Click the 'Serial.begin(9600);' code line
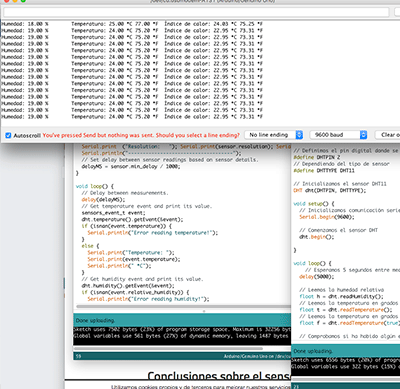Viewport: 400px width, 389px height. click(327, 217)
